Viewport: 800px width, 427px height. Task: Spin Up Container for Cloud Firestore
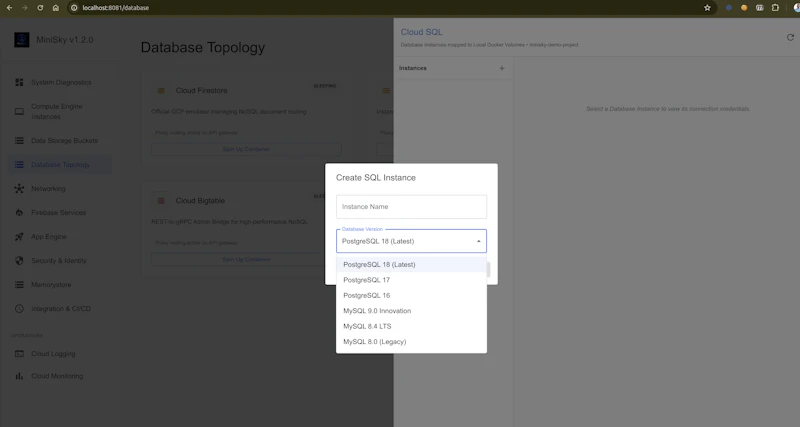[x=246, y=149]
